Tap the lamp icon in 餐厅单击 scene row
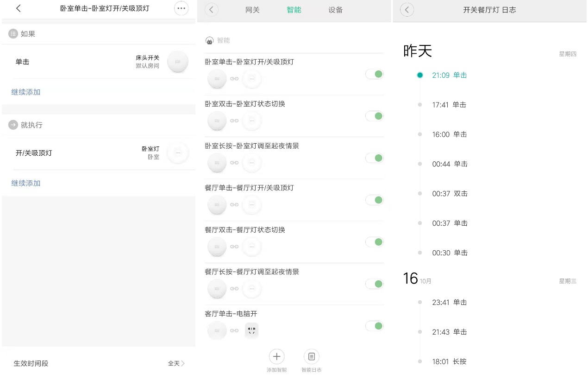588x380 pixels. tap(251, 204)
